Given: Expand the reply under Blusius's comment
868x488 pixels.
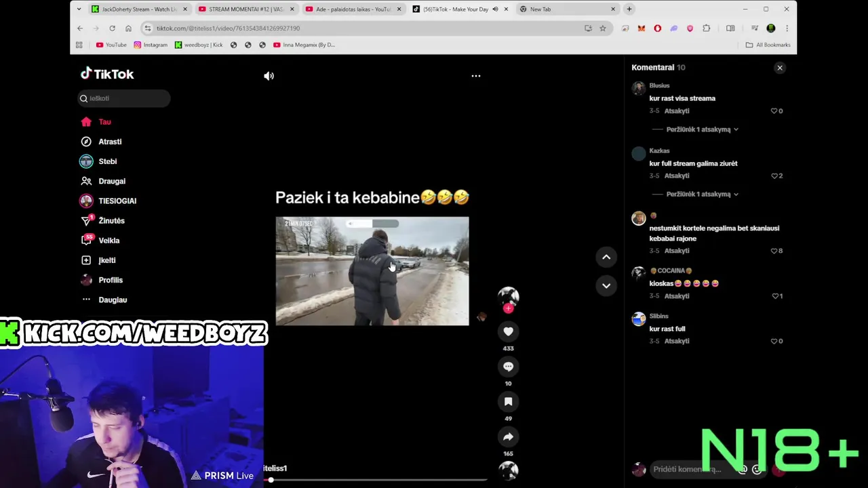Looking at the screenshot, I should coord(703,129).
